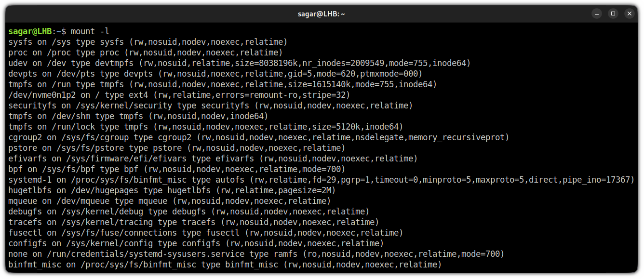Click the hugetlbfs on /dev/hugepages line
The width and height of the screenshot is (644, 279).
pyautogui.click(x=172, y=190)
